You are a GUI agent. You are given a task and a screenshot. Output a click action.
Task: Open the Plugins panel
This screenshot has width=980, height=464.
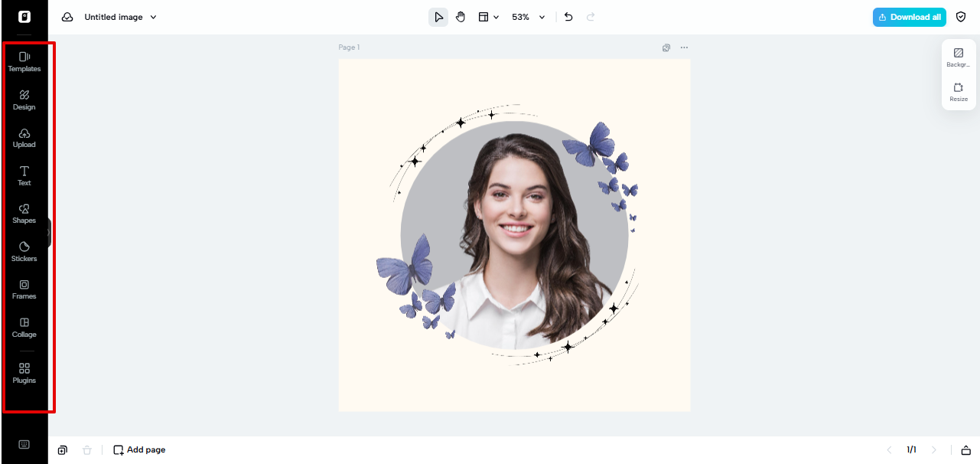(x=24, y=374)
